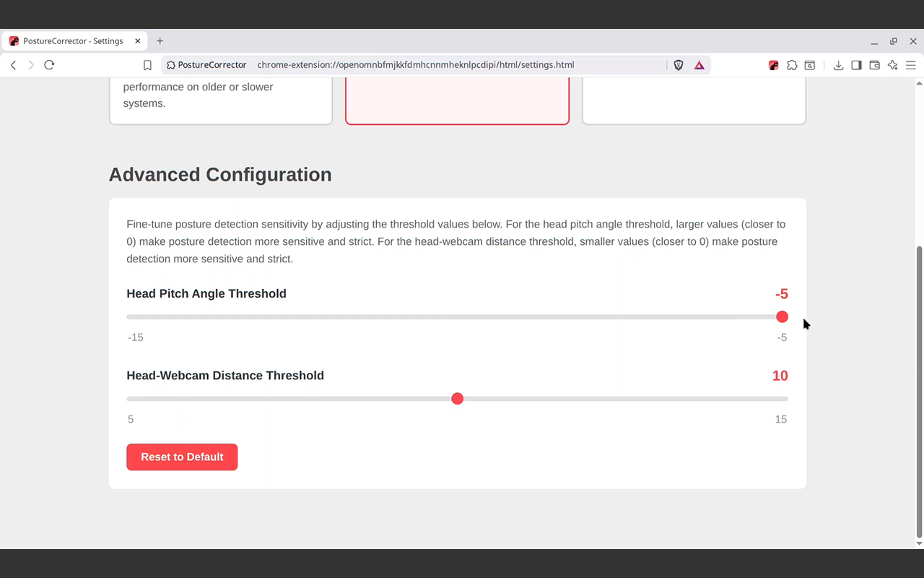Screen dimensions: 924x578
Task: Open Leo AI sparkle icon
Action: 892,65
